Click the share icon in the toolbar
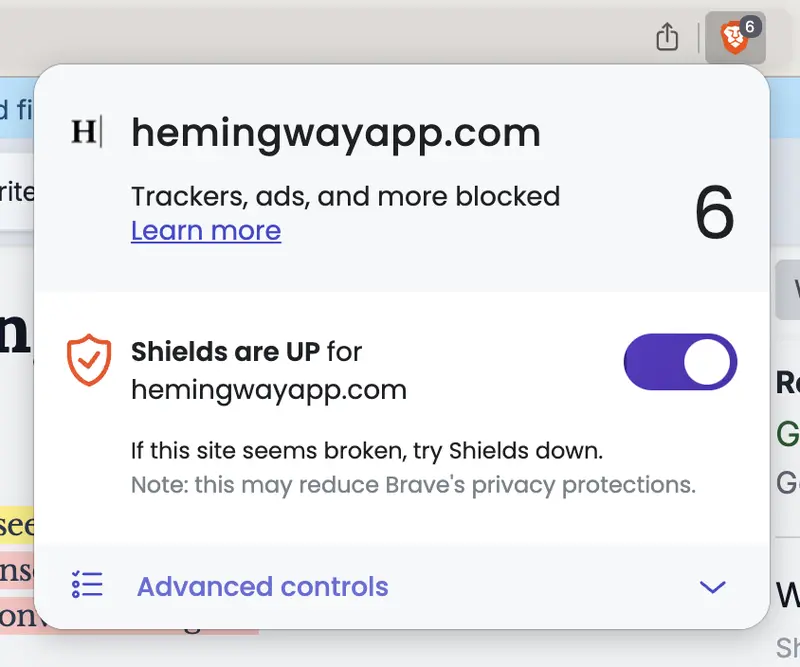 pyautogui.click(x=667, y=38)
